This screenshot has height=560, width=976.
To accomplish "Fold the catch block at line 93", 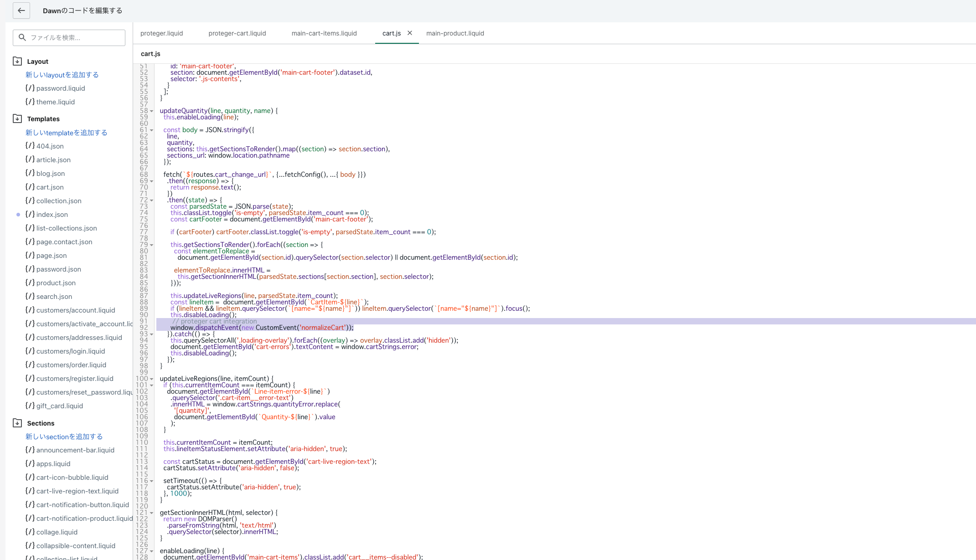I will 152,334.
